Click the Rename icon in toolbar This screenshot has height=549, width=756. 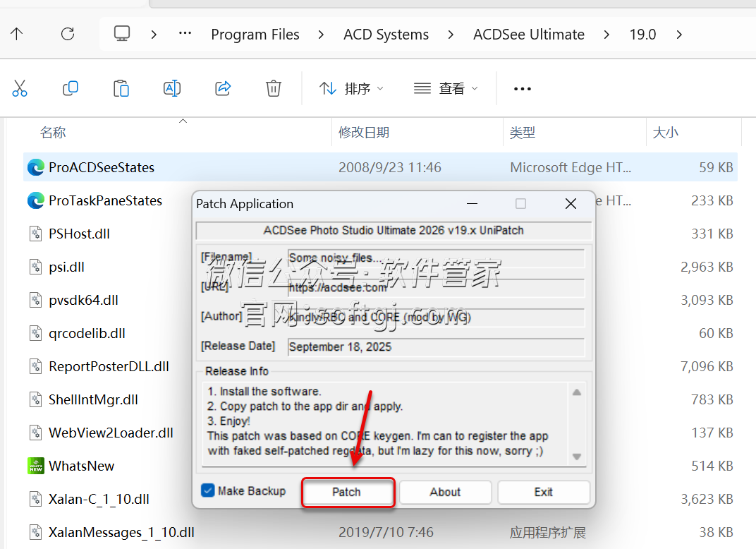pos(172,88)
